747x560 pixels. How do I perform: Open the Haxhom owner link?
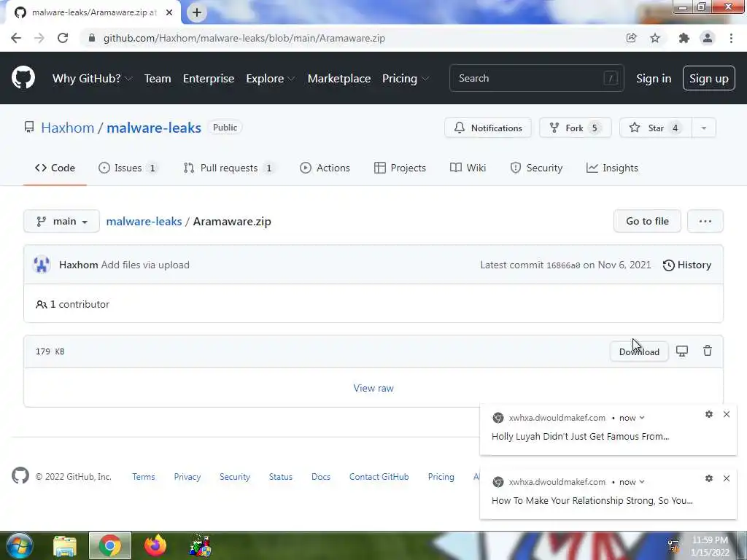point(68,128)
